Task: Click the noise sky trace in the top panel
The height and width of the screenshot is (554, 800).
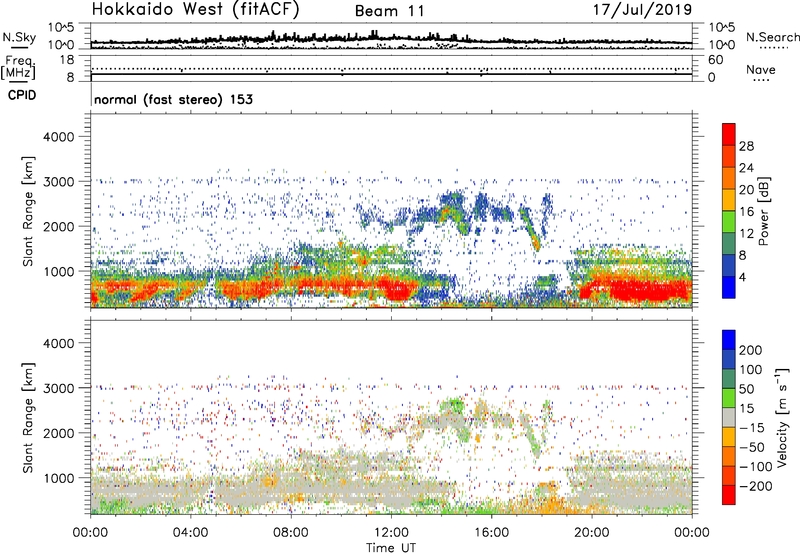Action: tap(391, 39)
